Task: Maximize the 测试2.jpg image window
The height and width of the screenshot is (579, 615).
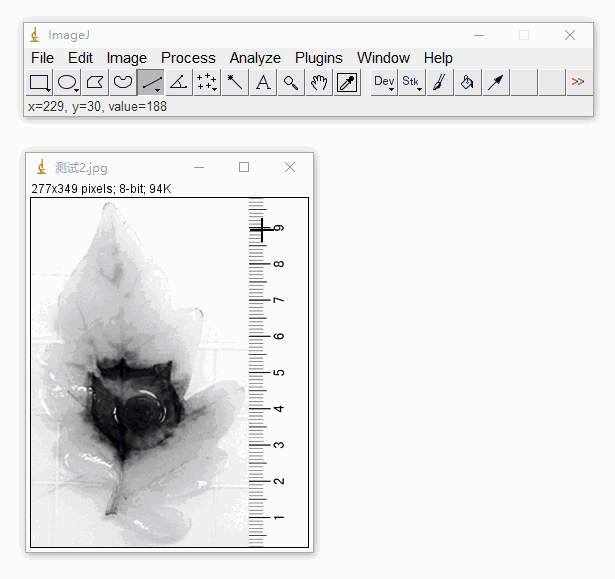Action: 244,168
